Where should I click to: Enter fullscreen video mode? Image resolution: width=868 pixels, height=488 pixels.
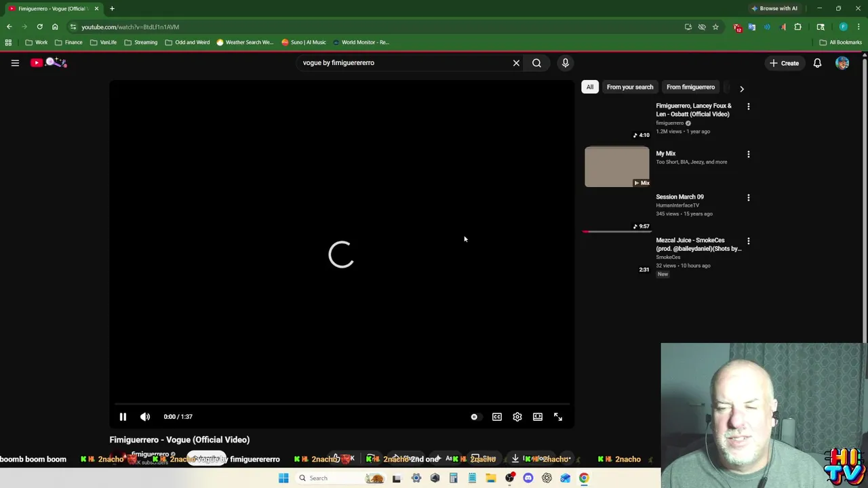point(558,417)
